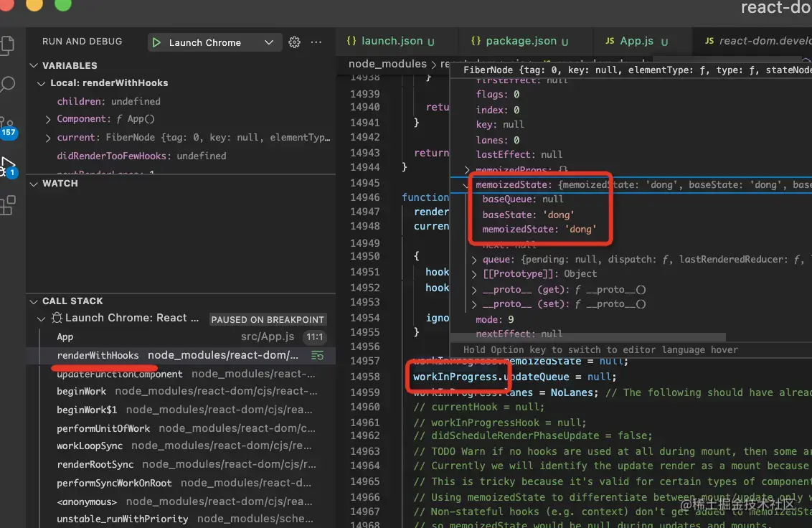The height and width of the screenshot is (528, 812).
Task: Click line number 14946 in the gutter
Action: point(364,197)
